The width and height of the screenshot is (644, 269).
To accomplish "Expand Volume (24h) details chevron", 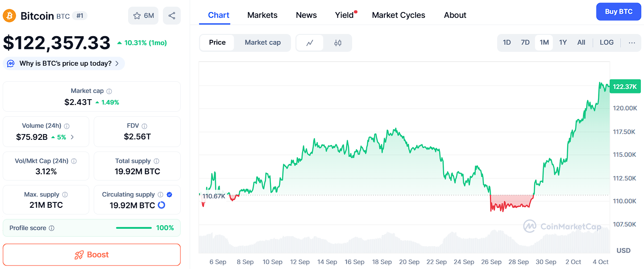I will tap(73, 137).
